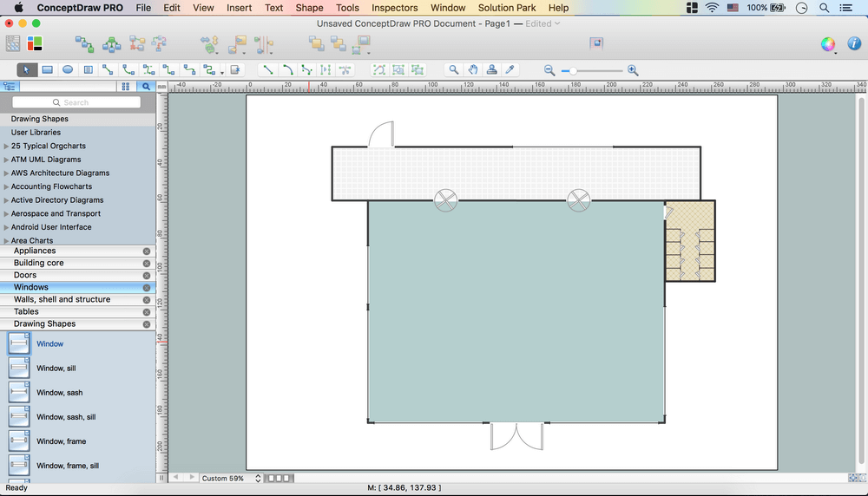868x496 pixels.
Task: Close the Appliances library
Action: tap(147, 251)
